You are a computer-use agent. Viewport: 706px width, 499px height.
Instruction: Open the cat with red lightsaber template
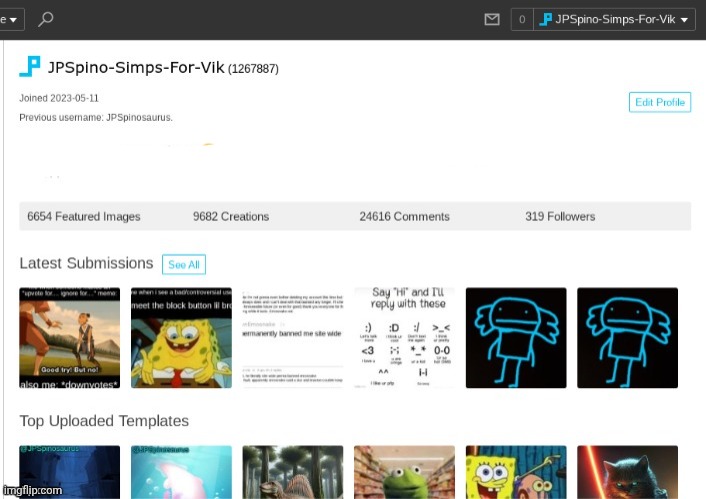pos(628,472)
